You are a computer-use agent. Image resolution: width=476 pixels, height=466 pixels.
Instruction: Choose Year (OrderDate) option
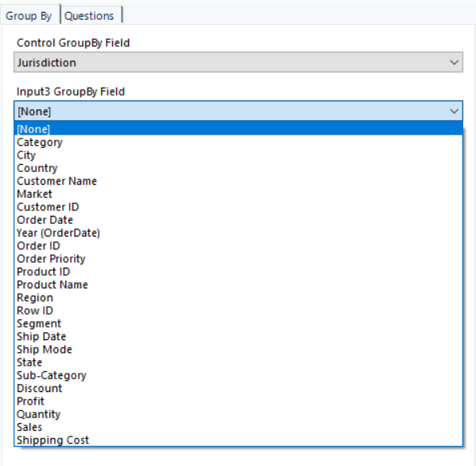pos(238,233)
